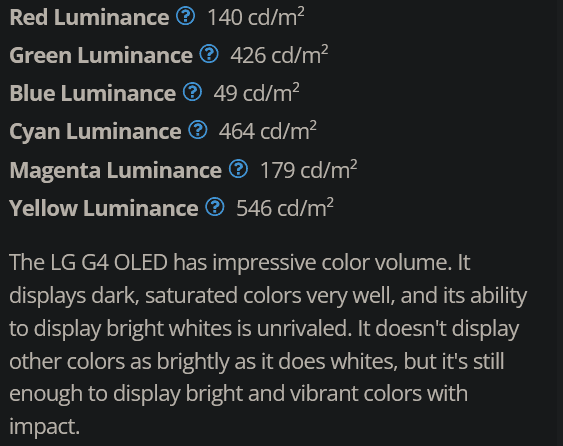Screen dimensions: 563x446
Task: Click the 'LG G4 OLED' text in the paragraph
Action: click(x=109, y=262)
